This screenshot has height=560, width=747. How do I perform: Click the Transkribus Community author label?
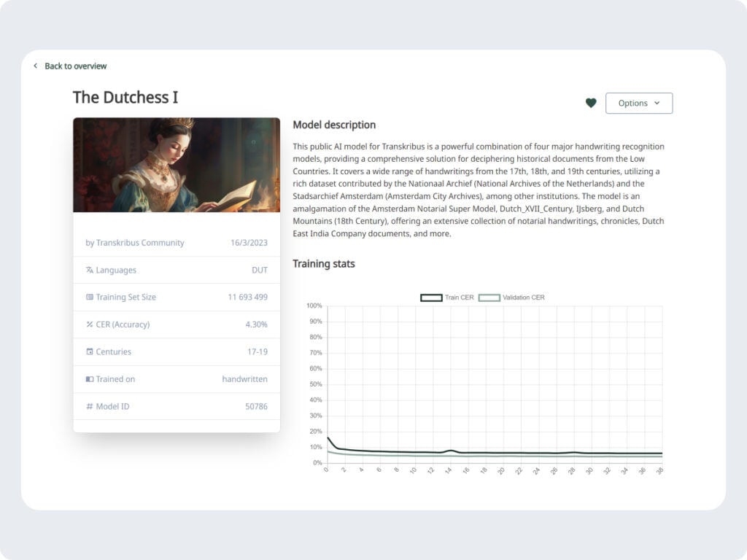point(135,243)
